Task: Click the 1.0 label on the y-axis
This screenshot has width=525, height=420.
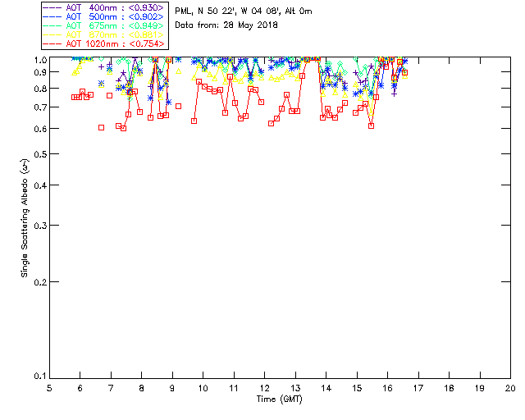Action: [37, 60]
